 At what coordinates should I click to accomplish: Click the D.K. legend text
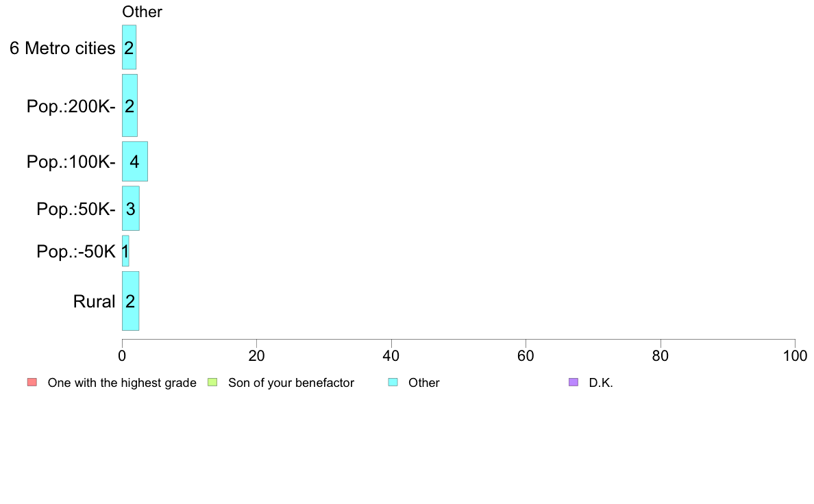(x=601, y=383)
